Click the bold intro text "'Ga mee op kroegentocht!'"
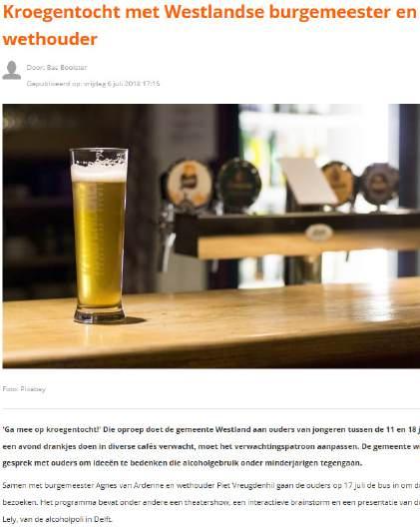This screenshot has width=420, height=527. (x=52, y=429)
